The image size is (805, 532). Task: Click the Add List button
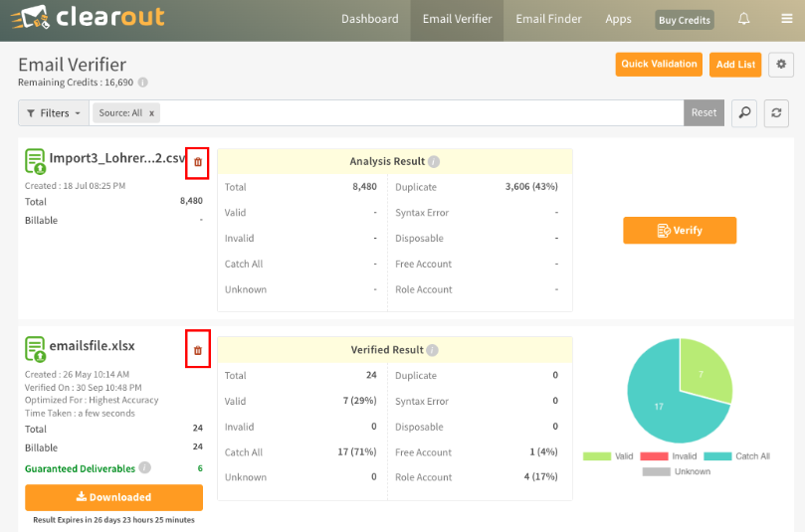(x=735, y=65)
